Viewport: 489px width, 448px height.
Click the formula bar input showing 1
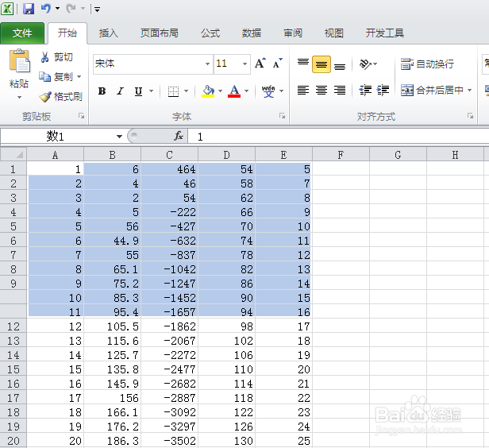[x=338, y=137]
